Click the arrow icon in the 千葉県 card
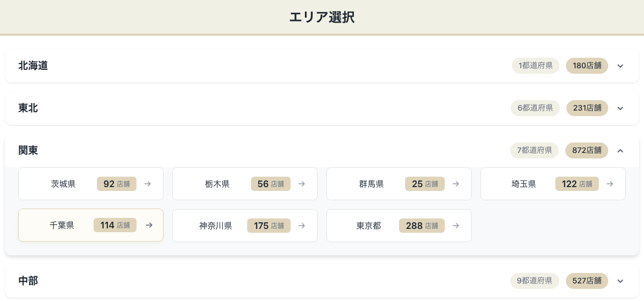Viewport: 644px width, 301px height. [149, 225]
